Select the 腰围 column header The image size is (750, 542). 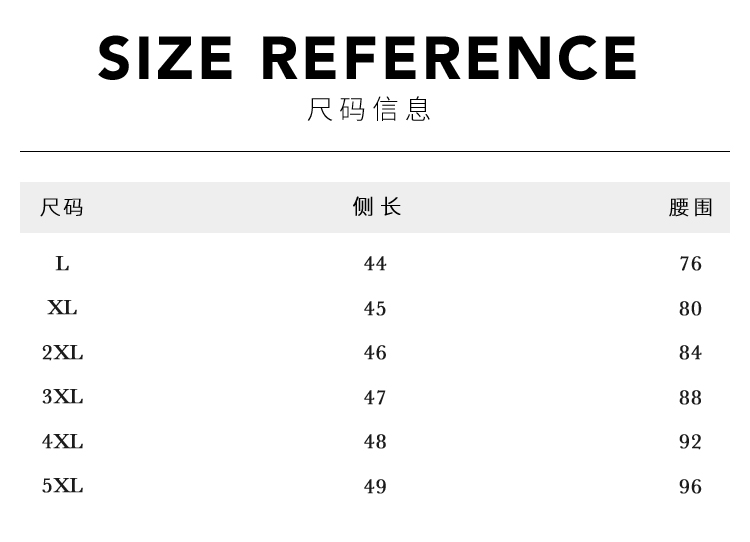pyautogui.click(x=690, y=208)
